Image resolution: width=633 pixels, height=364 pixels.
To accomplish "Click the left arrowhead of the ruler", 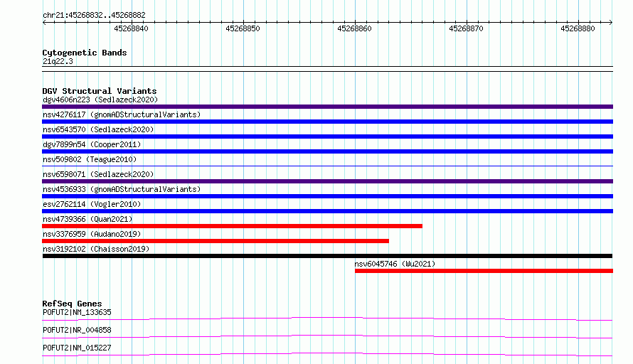I will point(44,23).
